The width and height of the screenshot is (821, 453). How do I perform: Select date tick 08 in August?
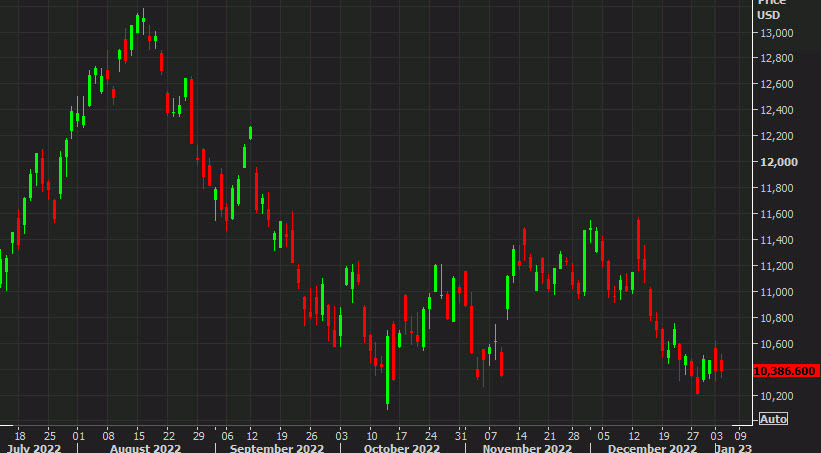tap(109, 436)
